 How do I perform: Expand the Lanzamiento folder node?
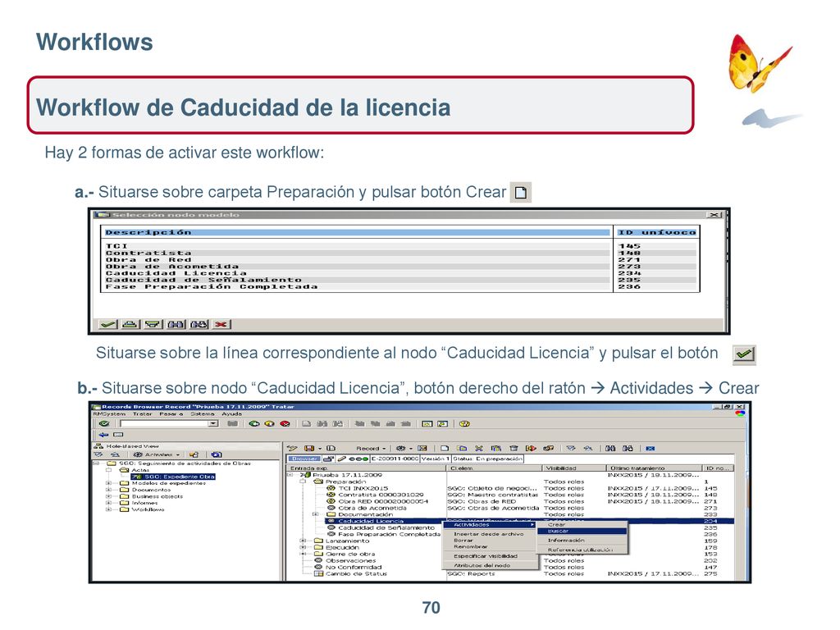pos(303,541)
